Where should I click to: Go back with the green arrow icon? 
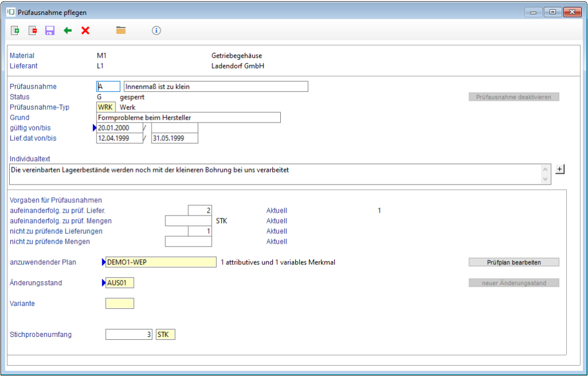68,30
